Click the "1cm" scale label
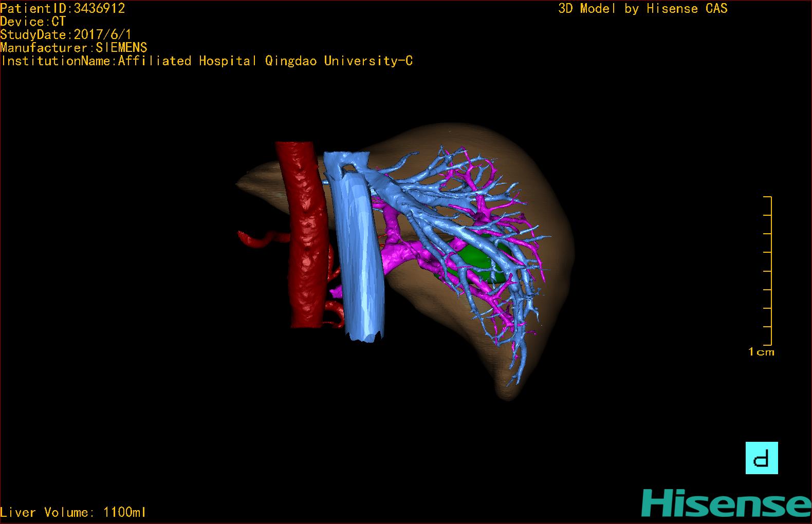This screenshot has width=812, height=524. (761, 352)
